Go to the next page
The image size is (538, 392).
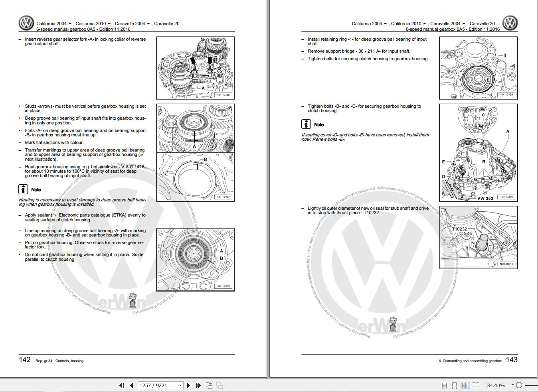[x=188, y=385]
